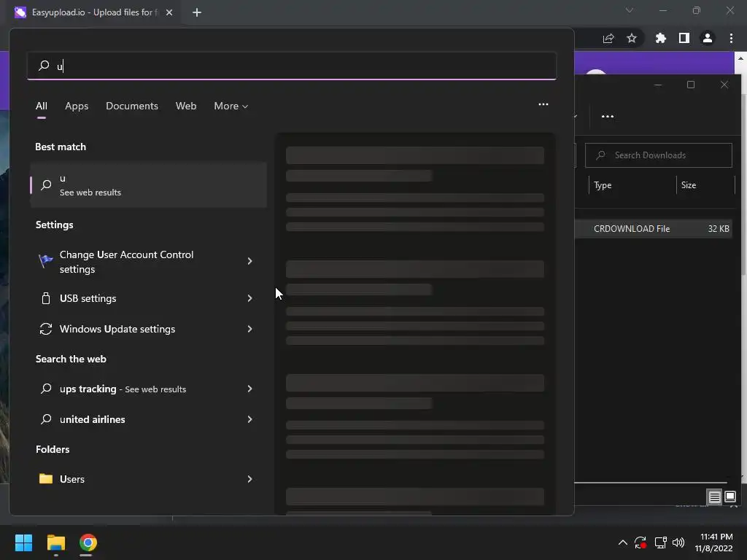Screen dimensions: 747x560
Task: Open the volume speaker tray icon
Action: pyautogui.click(x=678, y=542)
